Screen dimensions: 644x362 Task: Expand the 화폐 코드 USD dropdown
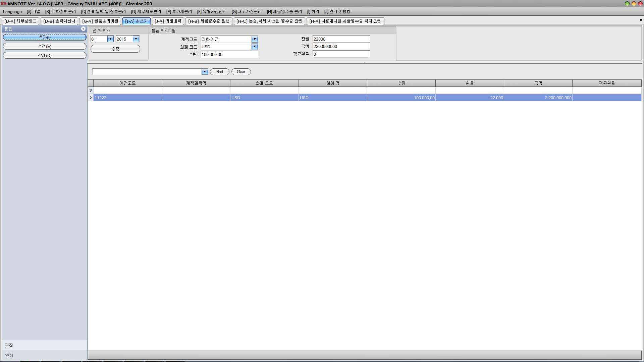click(255, 47)
